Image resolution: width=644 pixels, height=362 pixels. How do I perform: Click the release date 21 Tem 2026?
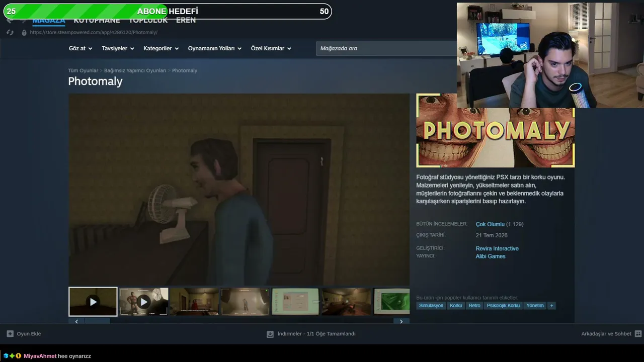click(492, 235)
